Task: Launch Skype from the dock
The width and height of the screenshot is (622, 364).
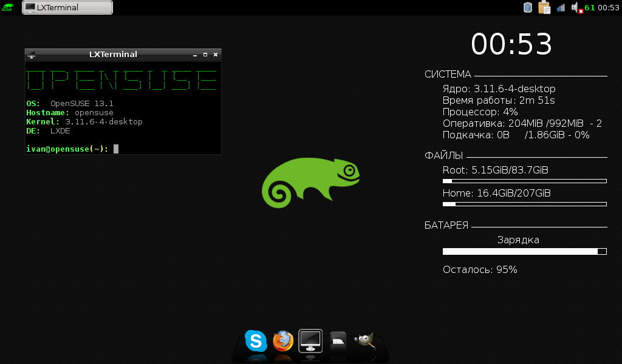Action: (256, 340)
